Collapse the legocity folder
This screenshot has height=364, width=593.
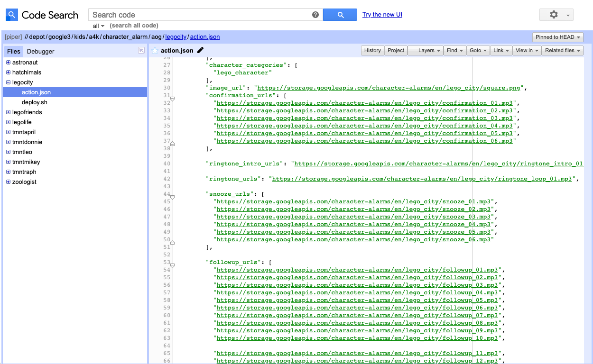[8, 82]
